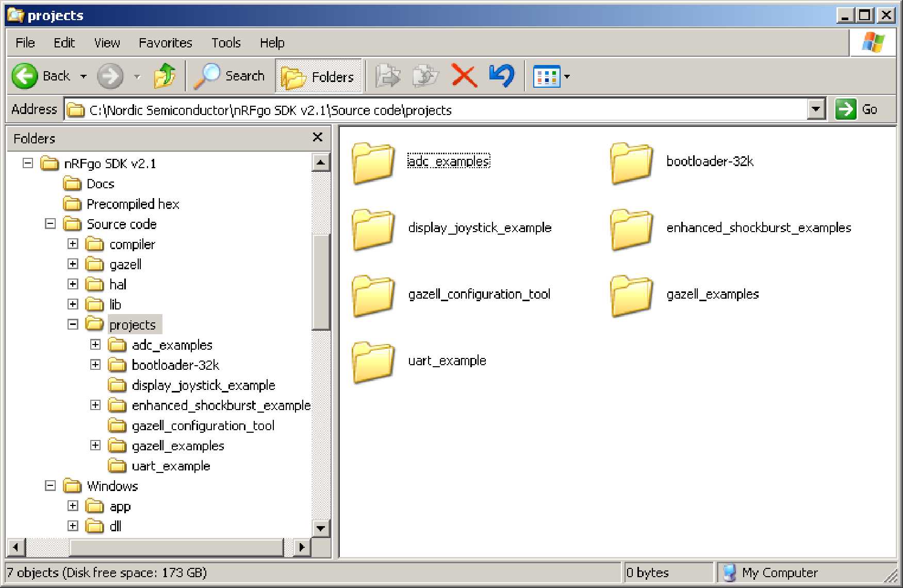Click the Copy To toolbar icon

425,76
